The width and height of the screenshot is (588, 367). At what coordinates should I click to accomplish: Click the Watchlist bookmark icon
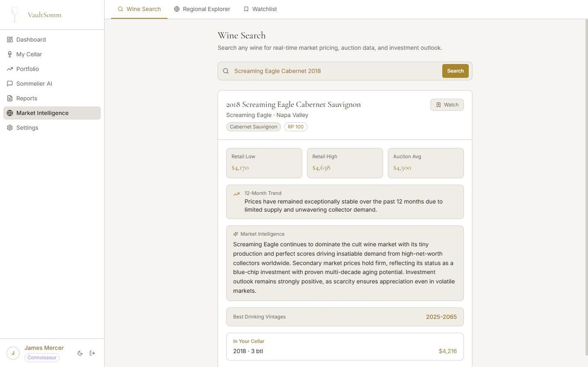click(x=246, y=9)
